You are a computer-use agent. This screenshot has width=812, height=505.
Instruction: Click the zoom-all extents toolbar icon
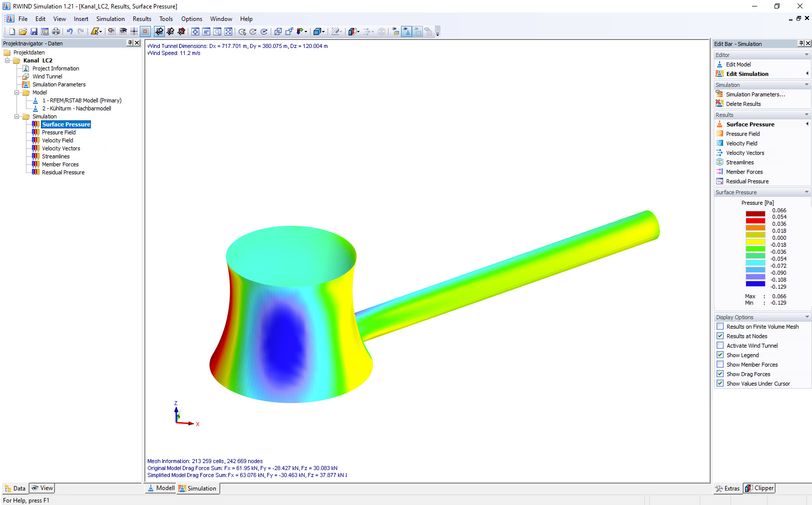[x=228, y=31]
